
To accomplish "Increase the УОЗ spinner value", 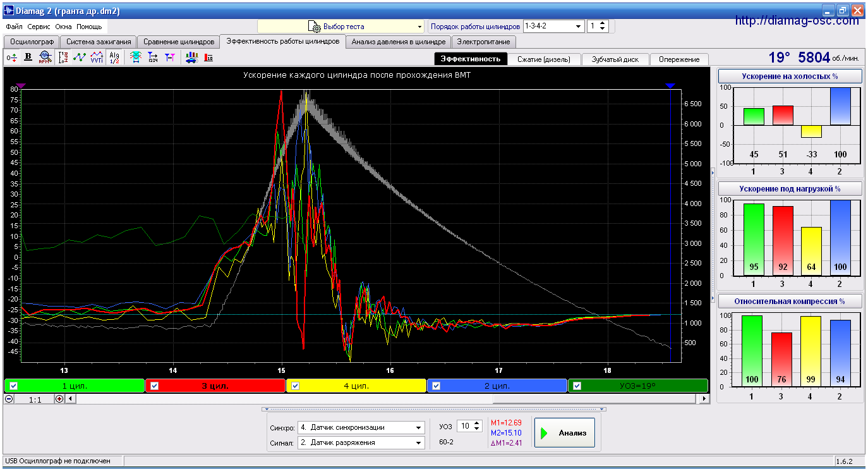I will pos(478,423).
